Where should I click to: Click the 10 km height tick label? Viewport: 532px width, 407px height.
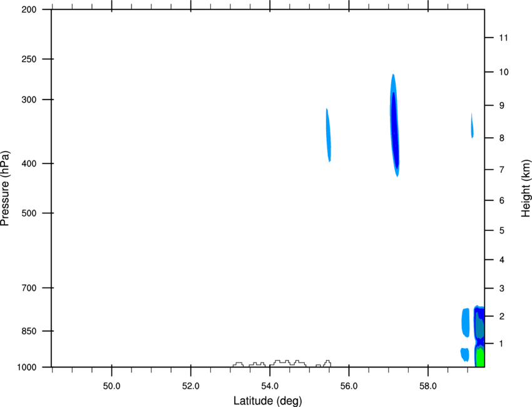[x=504, y=72]
